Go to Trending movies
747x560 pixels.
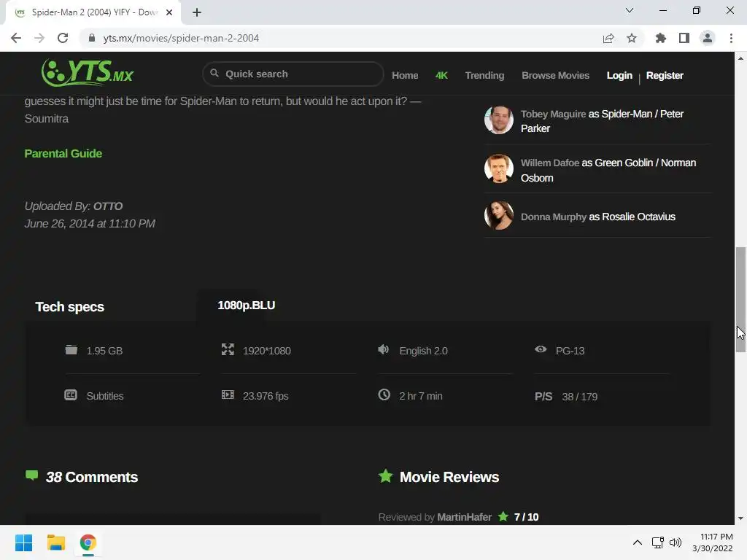(484, 75)
